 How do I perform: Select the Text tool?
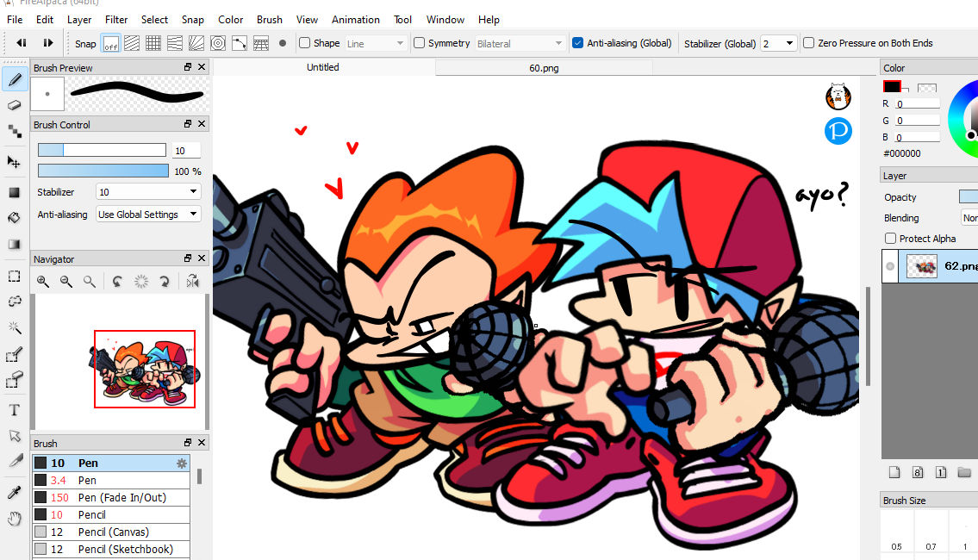coord(15,410)
